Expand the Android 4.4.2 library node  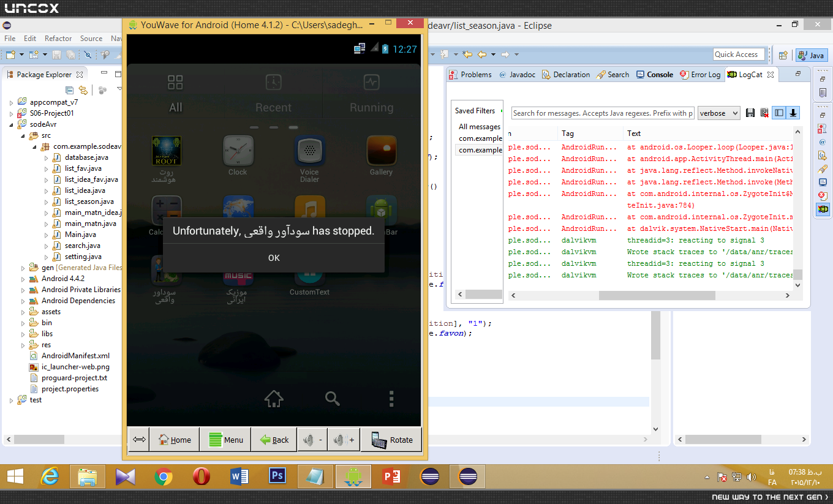[23, 279]
